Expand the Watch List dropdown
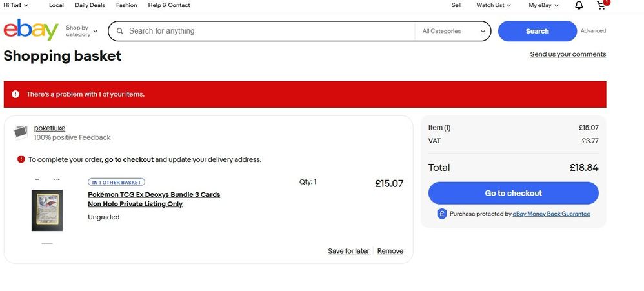This screenshot has width=644, height=291. 493,5
